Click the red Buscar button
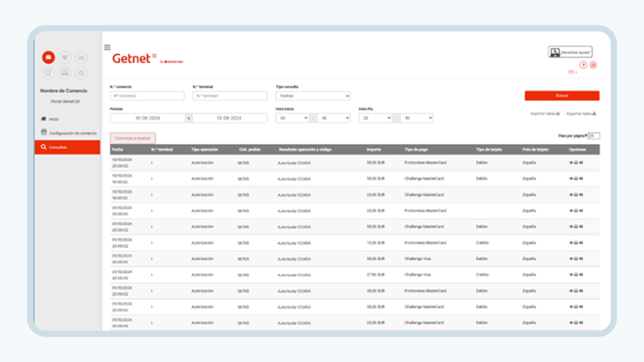 point(562,96)
